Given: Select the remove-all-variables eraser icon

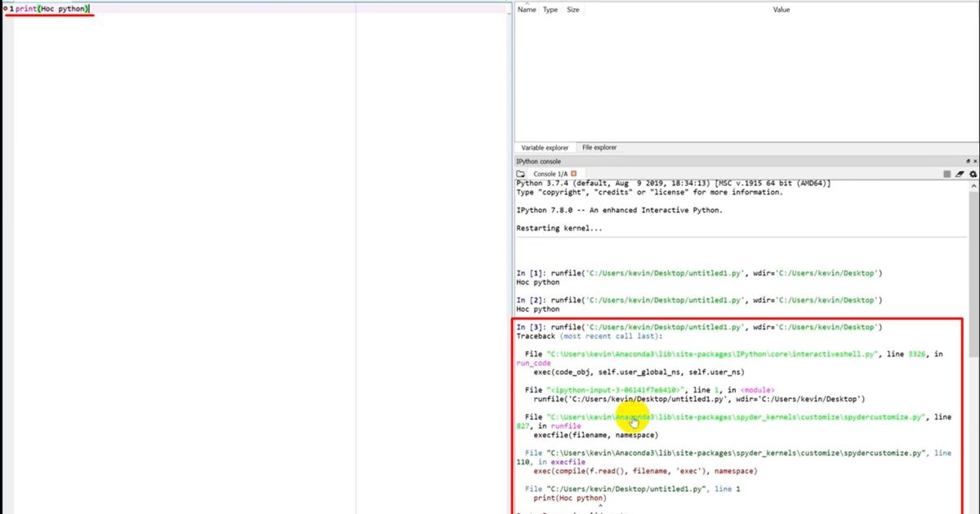Looking at the screenshot, I should [x=960, y=174].
